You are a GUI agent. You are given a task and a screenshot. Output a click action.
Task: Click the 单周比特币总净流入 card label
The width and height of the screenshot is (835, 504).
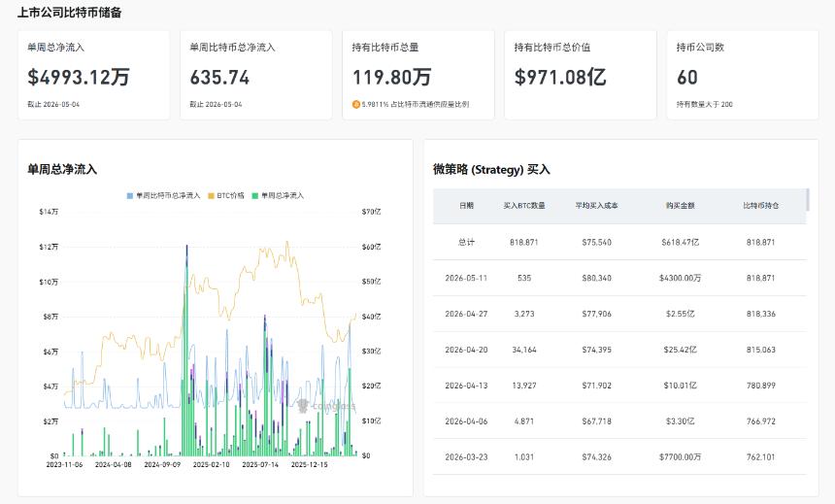tap(233, 48)
